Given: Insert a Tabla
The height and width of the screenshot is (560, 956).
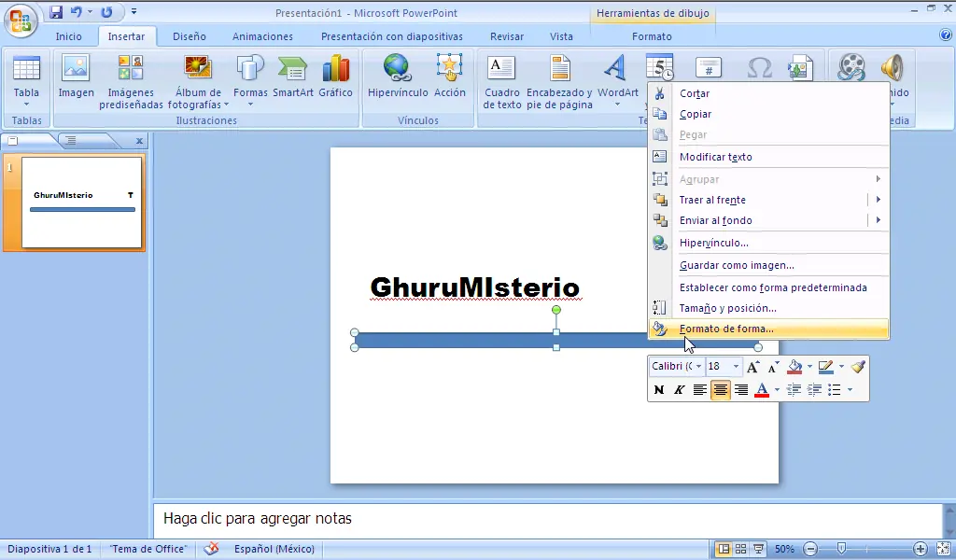Looking at the screenshot, I should pos(26,81).
